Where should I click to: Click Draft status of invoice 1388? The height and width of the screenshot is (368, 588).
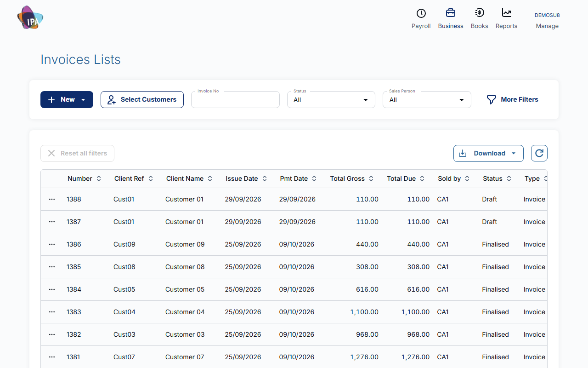click(x=489, y=199)
